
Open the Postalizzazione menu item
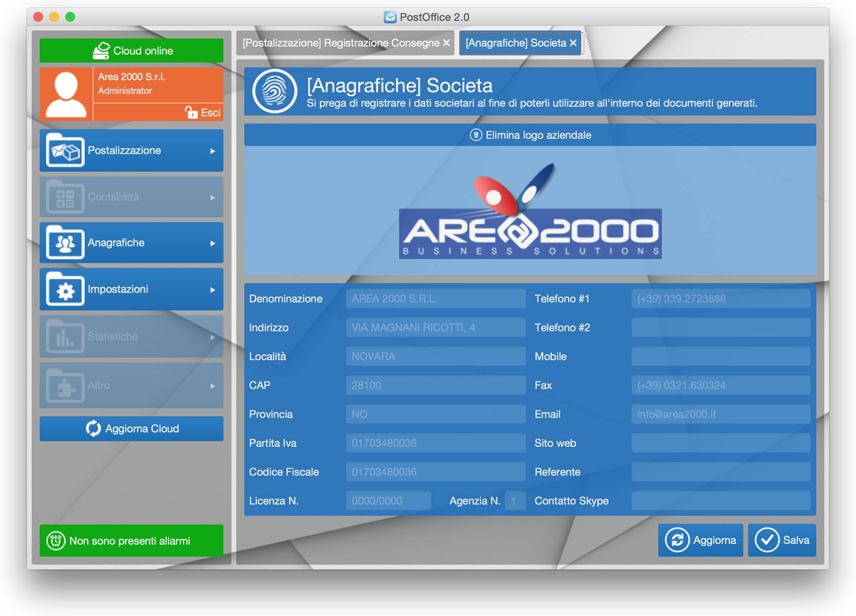(x=131, y=150)
